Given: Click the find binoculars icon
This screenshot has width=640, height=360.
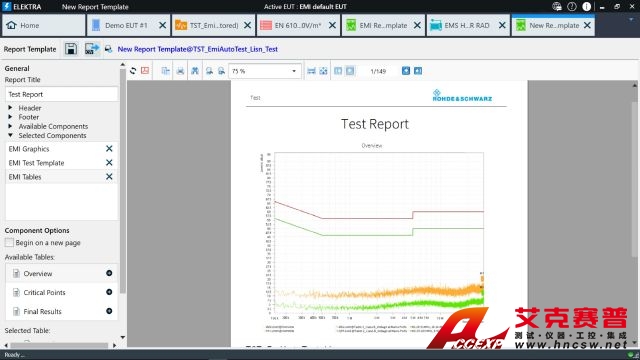Looking at the screenshot, I should (195, 71).
